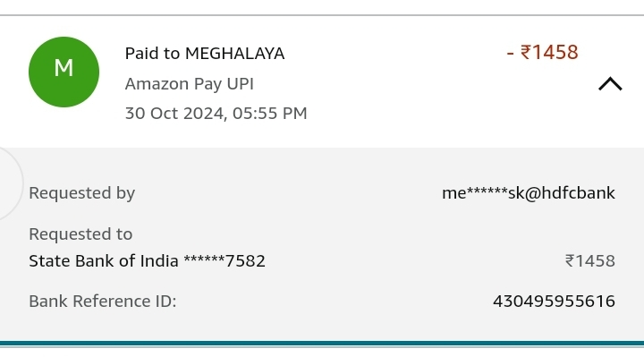The width and height of the screenshot is (644, 357).
Task: Collapse the transaction details chevron
Action: pyautogui.click(x=610, y=84)
